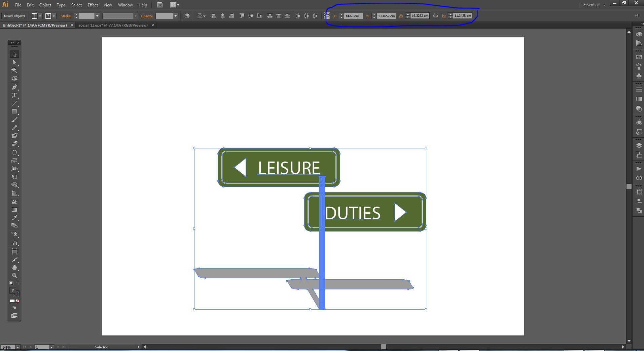Select the Pen tool
The width and height of the screenshot is (644, 351).
14,87
